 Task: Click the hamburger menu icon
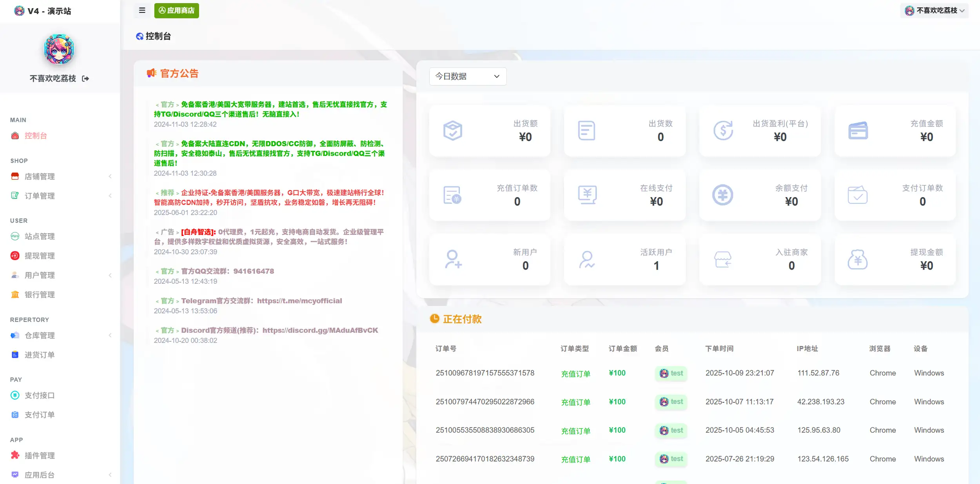(x=142, y=10)
